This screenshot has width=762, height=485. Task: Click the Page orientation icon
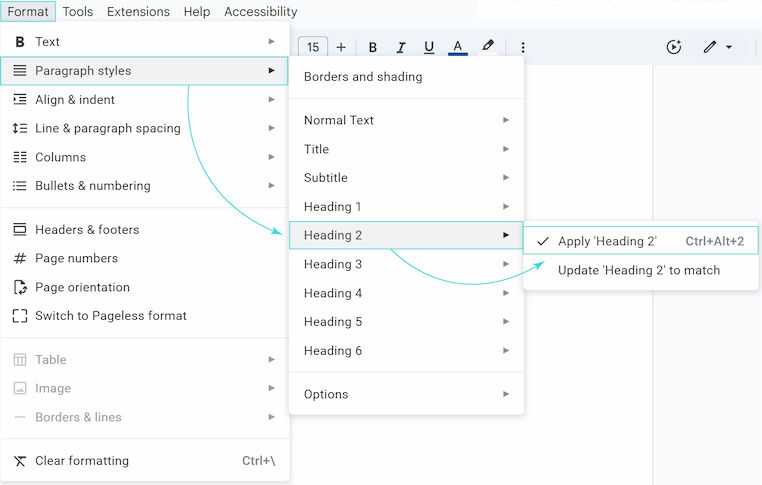(x=20, y=287)
